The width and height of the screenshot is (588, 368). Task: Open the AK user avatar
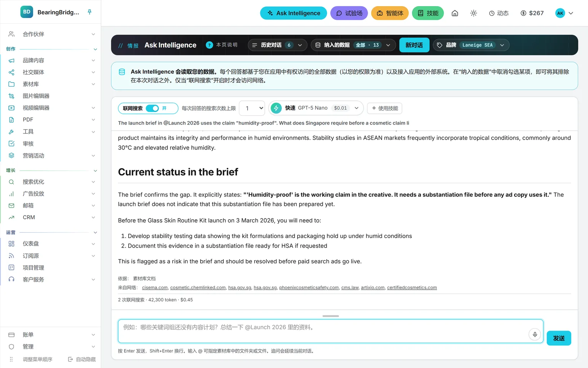pyautogui.click(x=560, y=13)
